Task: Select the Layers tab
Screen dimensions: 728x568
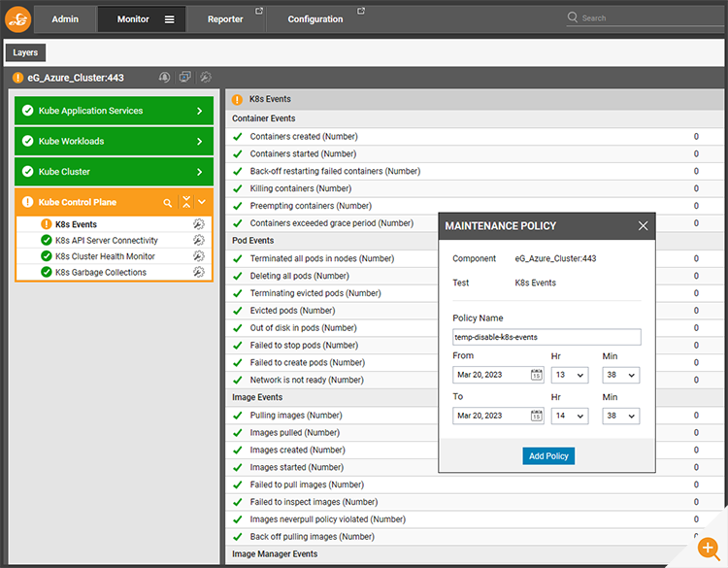Action: point(25,52)
